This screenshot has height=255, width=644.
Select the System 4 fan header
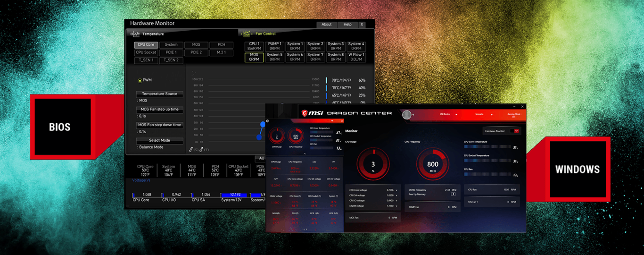(x=356, y=46)
